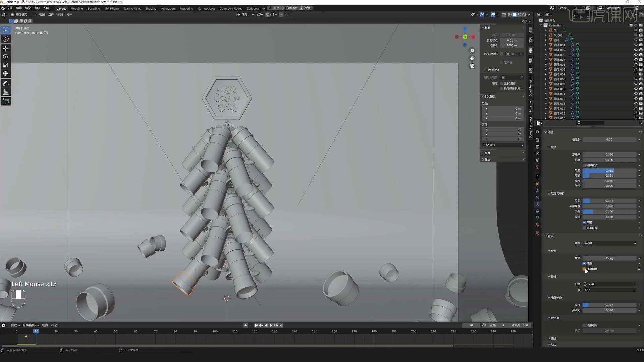Collapse the 3D 游标 panel
644x362 pixels.
click(483, 96)
